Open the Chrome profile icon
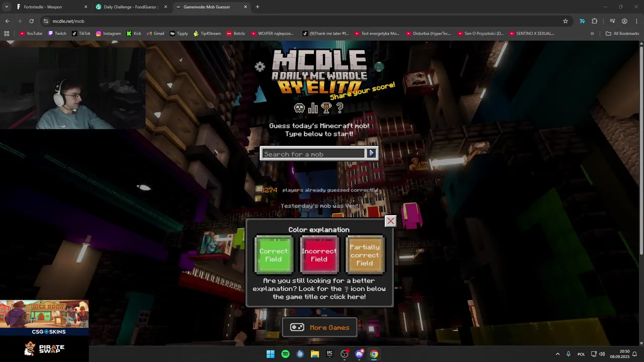This screenshot has width=644, height=362. (x=624, y=21)
